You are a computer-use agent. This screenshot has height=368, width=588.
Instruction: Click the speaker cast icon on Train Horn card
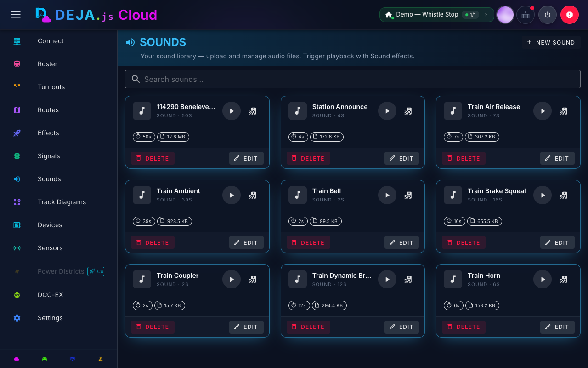point(564,279)
